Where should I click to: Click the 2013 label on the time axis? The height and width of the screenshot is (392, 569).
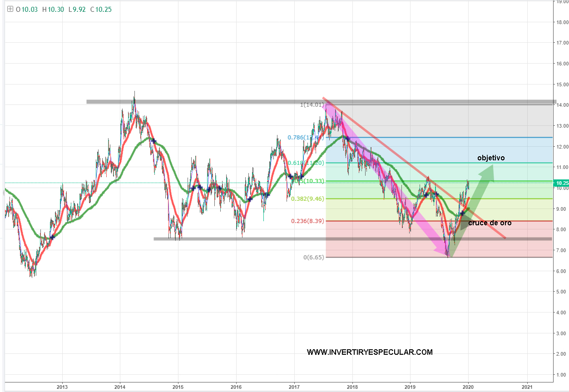(62, 387)
